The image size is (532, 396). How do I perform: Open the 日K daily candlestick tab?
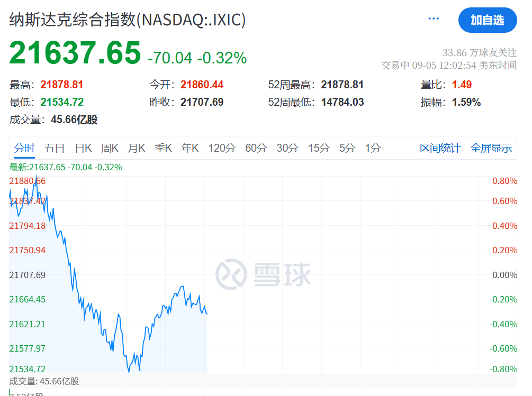click(83, 148)
